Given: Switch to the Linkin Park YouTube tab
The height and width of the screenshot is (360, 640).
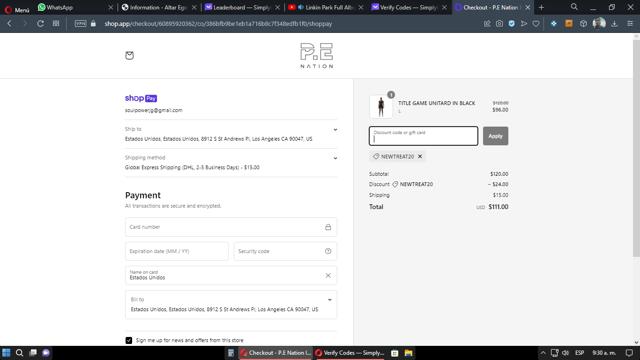Looking at the screenshot, I should pos(324,7).
